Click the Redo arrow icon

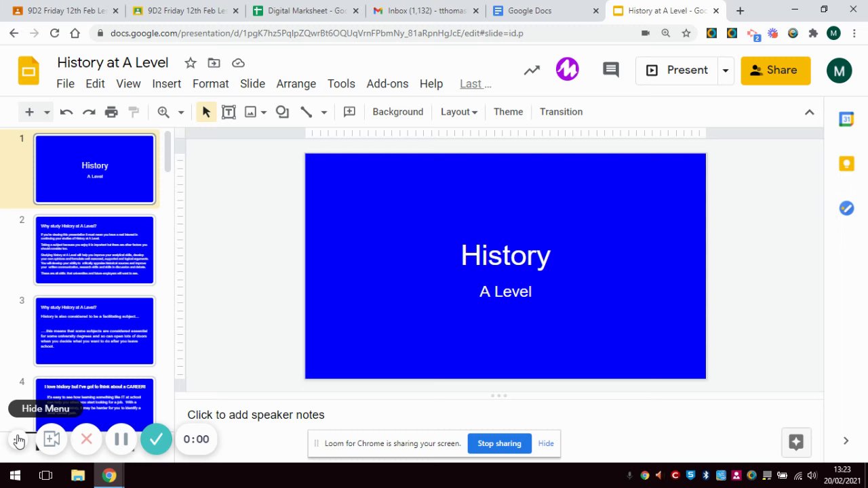[88, 112]
